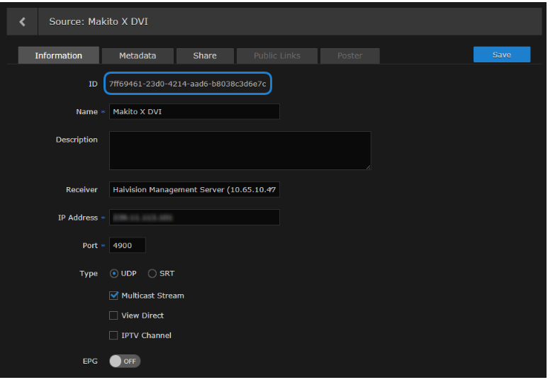Click the Port number field
The width and height of the screenshot is (560, 392).
pyautogui.click(x=127, y=245)
